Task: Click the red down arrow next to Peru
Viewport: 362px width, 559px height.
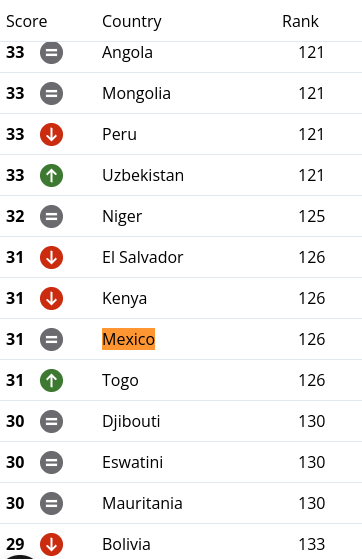Action: (51, 134)
